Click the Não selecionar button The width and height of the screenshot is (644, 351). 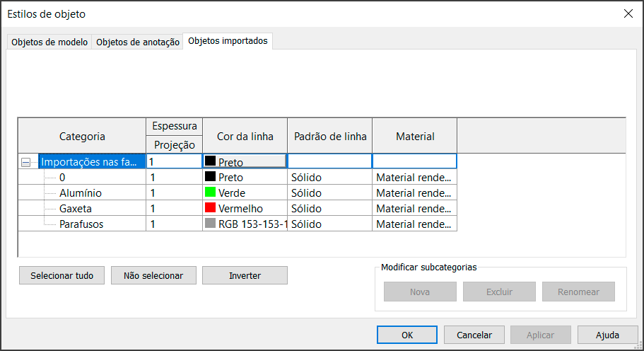pos(153,275)
